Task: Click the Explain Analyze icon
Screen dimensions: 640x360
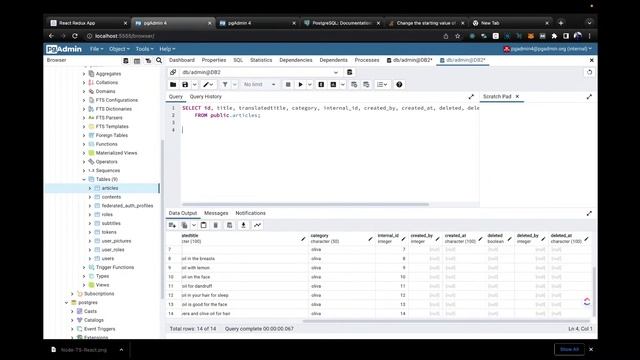Action: coord(333,84)
